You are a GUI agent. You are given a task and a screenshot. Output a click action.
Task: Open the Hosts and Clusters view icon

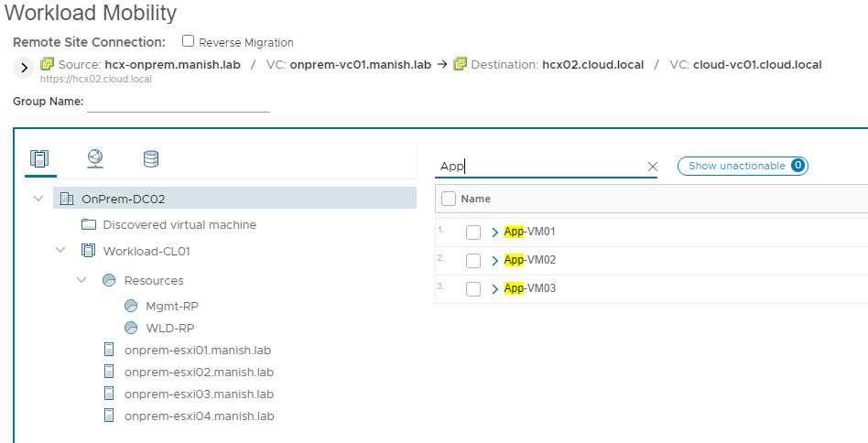click(38, 159)
